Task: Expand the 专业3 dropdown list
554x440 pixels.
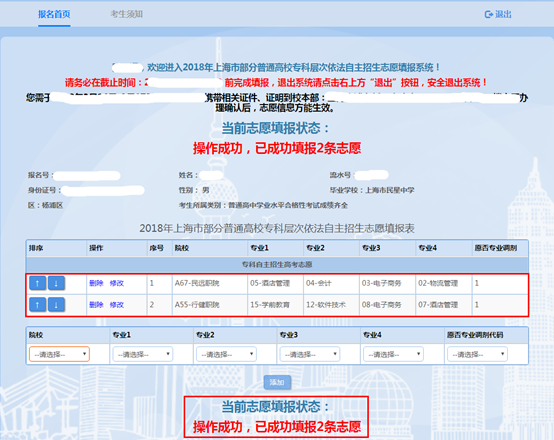Action: coord(310,354)
